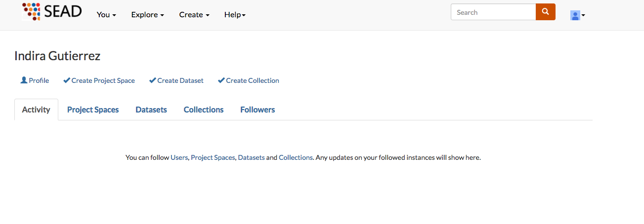Screen dimensions: 644x224
Task: Show the Followers tab
Action: [x=258, y=110]
